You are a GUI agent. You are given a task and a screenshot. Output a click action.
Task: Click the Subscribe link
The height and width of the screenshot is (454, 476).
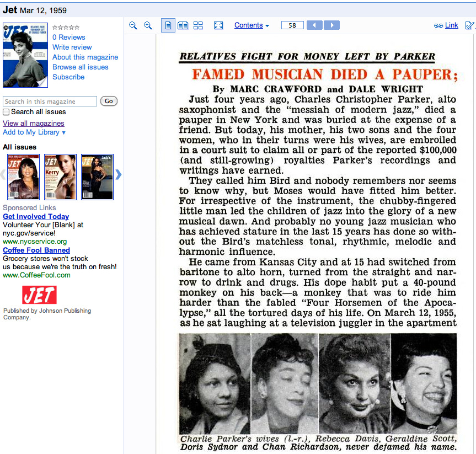pyautogui.click(x=68, y=77)
